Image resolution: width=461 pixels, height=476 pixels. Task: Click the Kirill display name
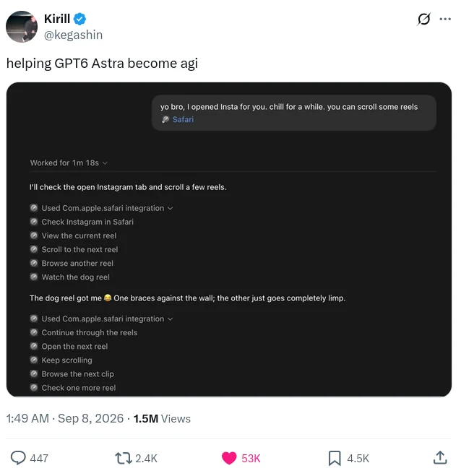[57, 19]
